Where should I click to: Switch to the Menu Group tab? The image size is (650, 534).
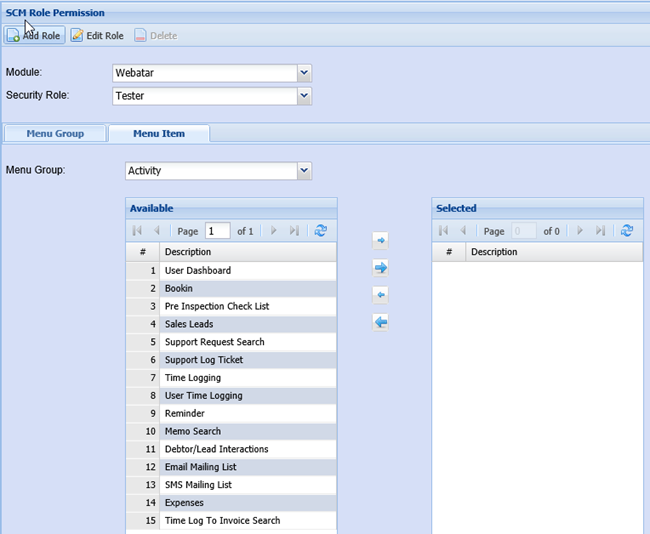(x=55, y=133)
